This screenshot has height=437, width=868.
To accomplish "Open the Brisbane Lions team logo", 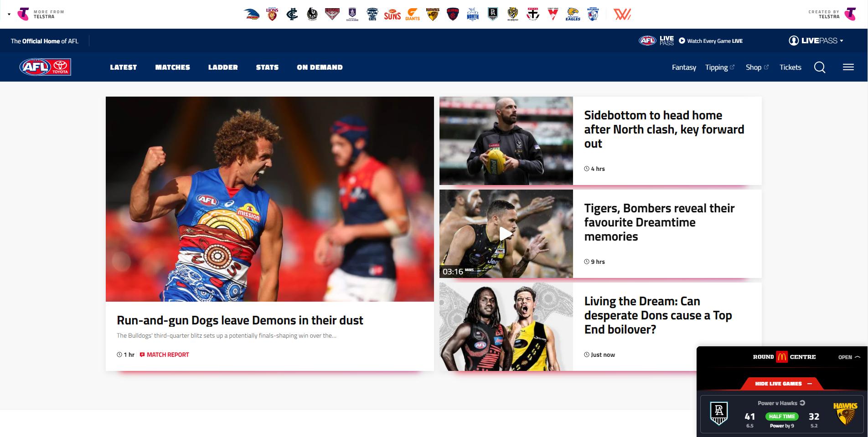I will [x=272, y=15].
